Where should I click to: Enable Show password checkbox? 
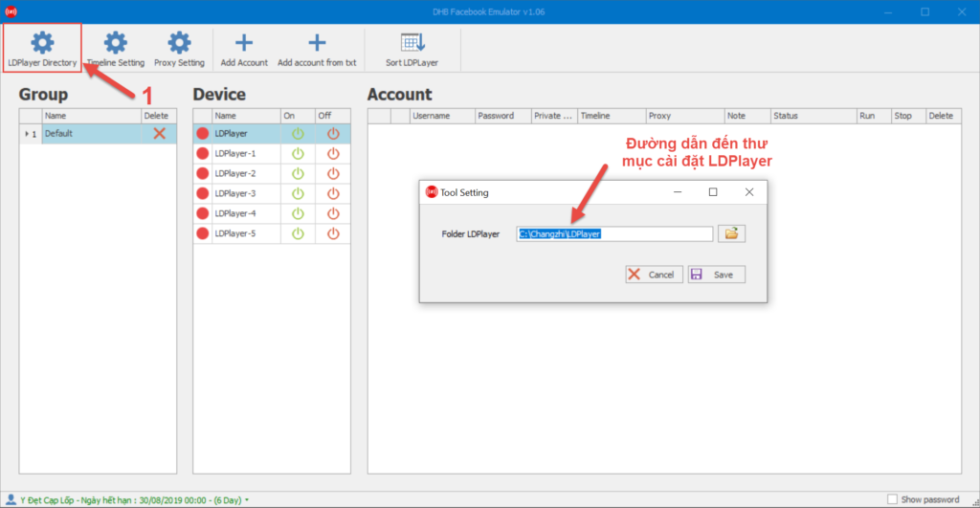tap(893, 499)
